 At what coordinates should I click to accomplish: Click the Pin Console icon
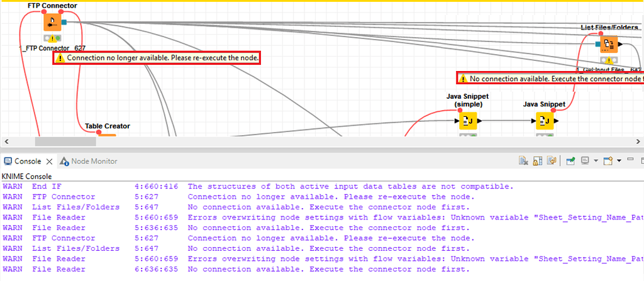click(570, 161)
